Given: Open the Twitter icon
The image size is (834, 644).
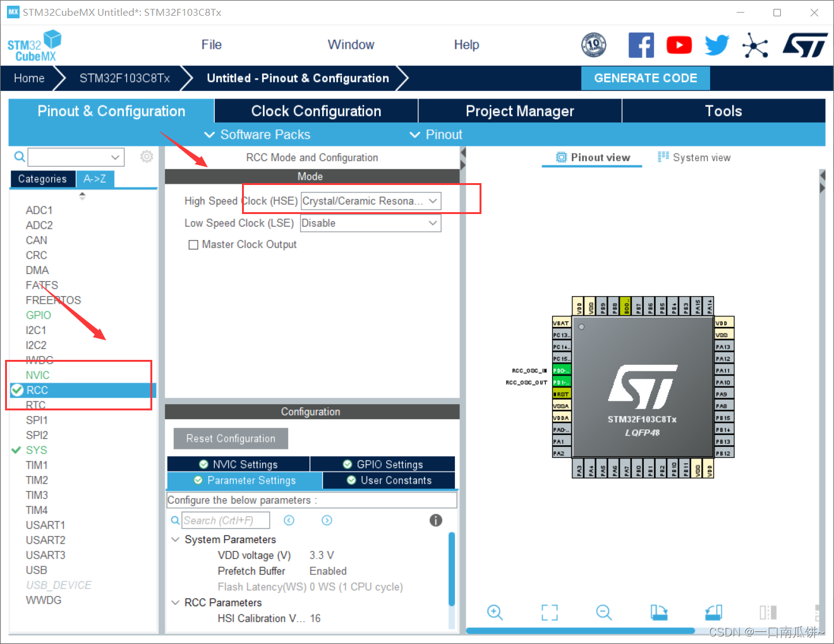Looking at the screenshot, I should [716, 45].
